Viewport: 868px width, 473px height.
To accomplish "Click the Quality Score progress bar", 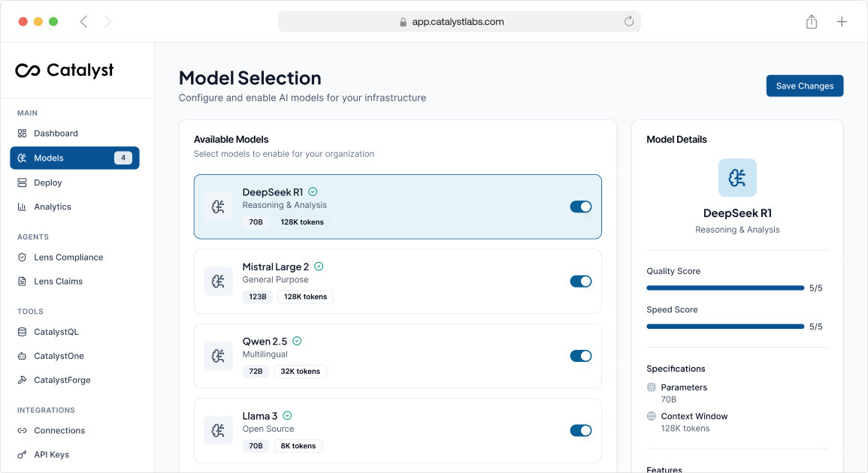I will coord(725,288).
